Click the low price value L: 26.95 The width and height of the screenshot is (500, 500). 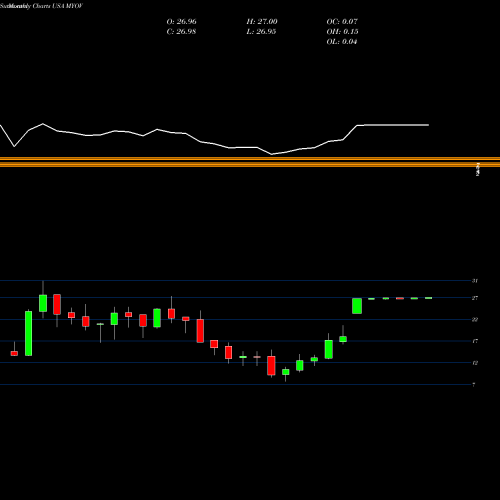pos(261,32)
